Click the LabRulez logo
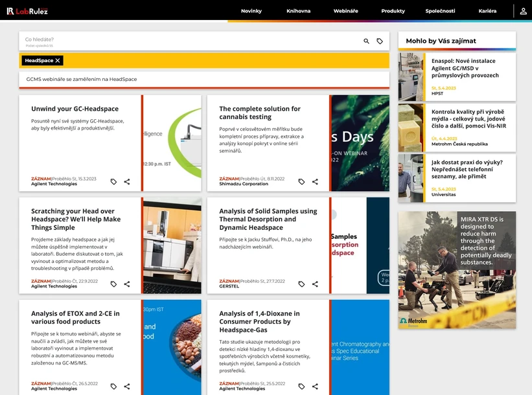Viewport: 532px width, 395px height. (x=27, y=10)
